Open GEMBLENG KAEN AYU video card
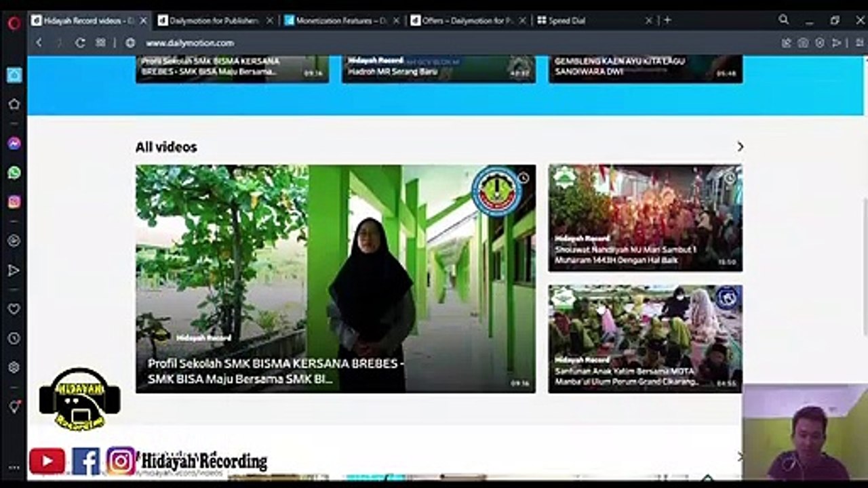 pyautogui.click(x=645, y=69)
